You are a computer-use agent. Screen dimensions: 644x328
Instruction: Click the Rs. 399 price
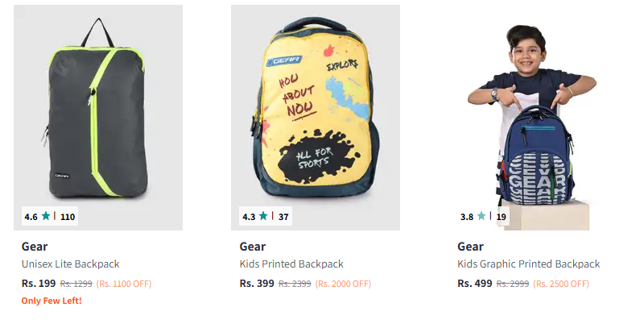click(257, 283)
